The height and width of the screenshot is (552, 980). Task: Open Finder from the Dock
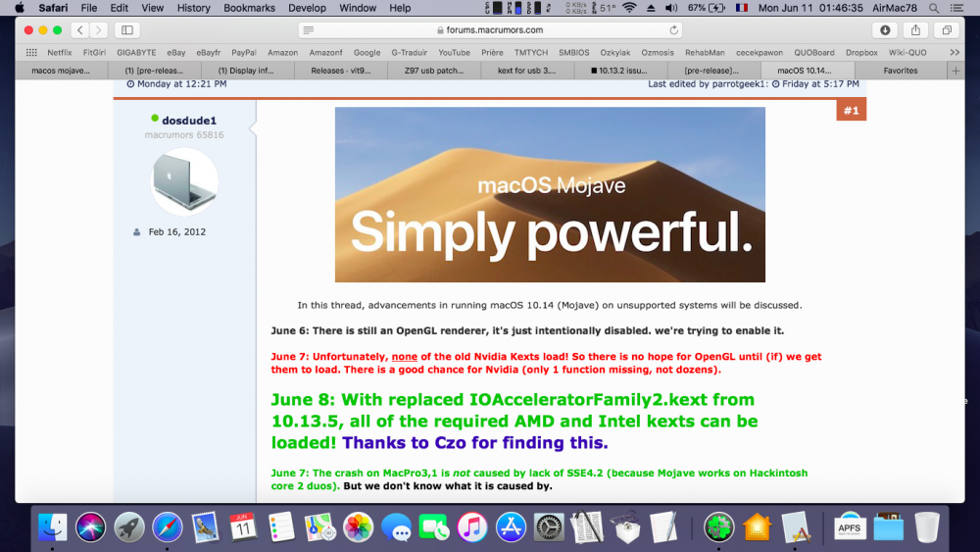click(x=53, y=527)
